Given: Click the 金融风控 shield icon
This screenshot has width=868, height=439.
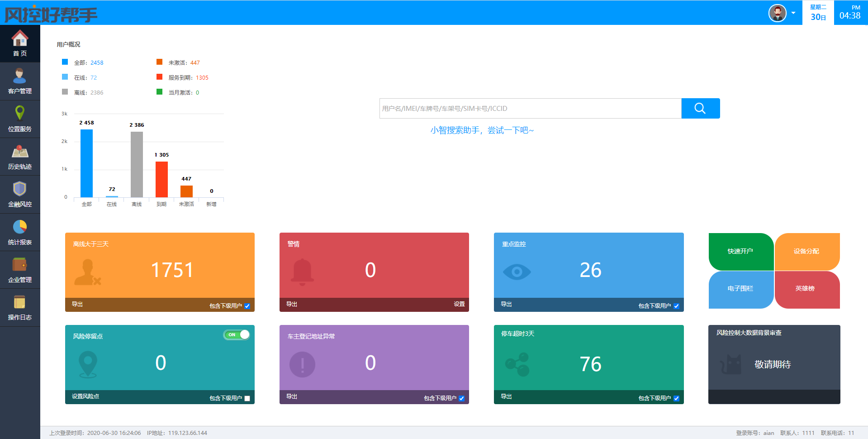Looking at the screenshot, I should coord(20,189).
